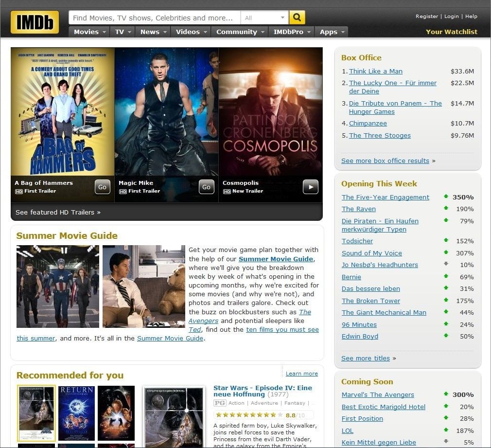Open The Lucky One box office entry
This screenshot has height=448, width=491.
click(393, 87)
